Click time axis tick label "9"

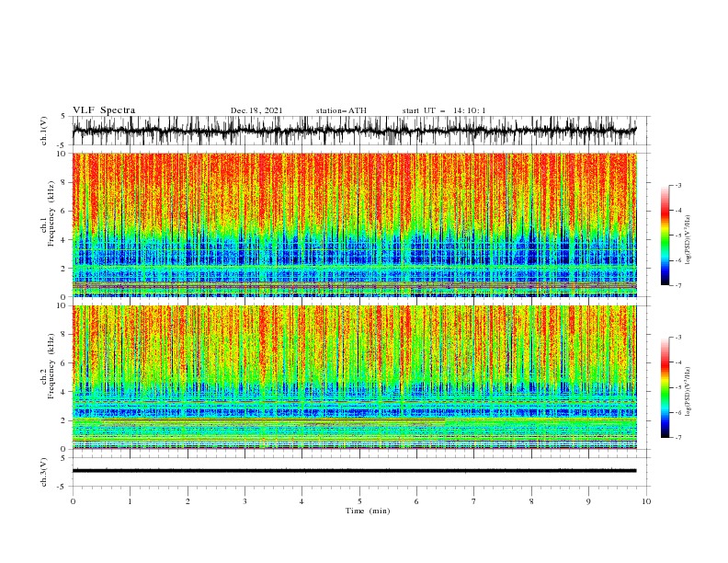[x=588, y=501]
